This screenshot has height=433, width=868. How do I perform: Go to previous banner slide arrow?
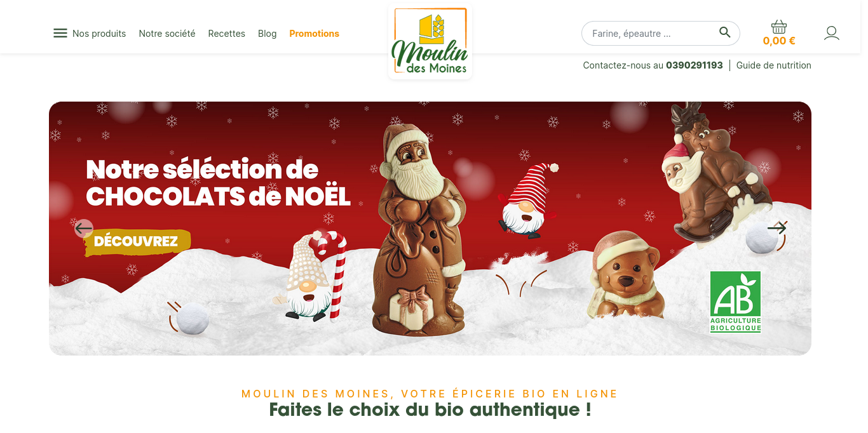pos(84,228)
